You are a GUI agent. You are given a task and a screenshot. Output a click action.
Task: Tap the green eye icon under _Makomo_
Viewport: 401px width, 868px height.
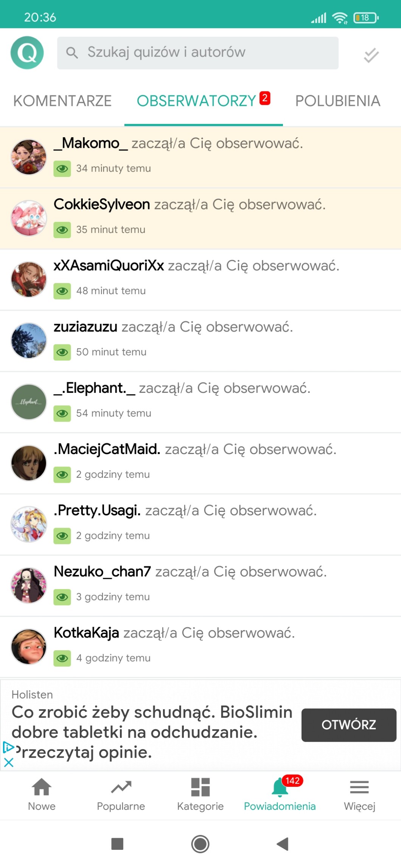62,169
